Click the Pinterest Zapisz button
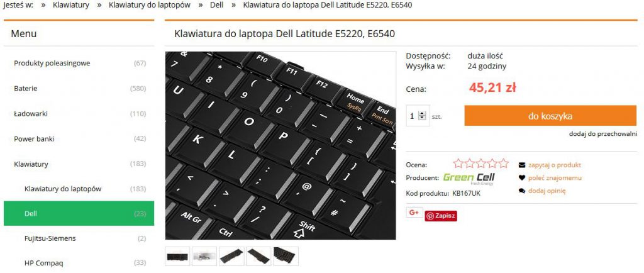 441,216
